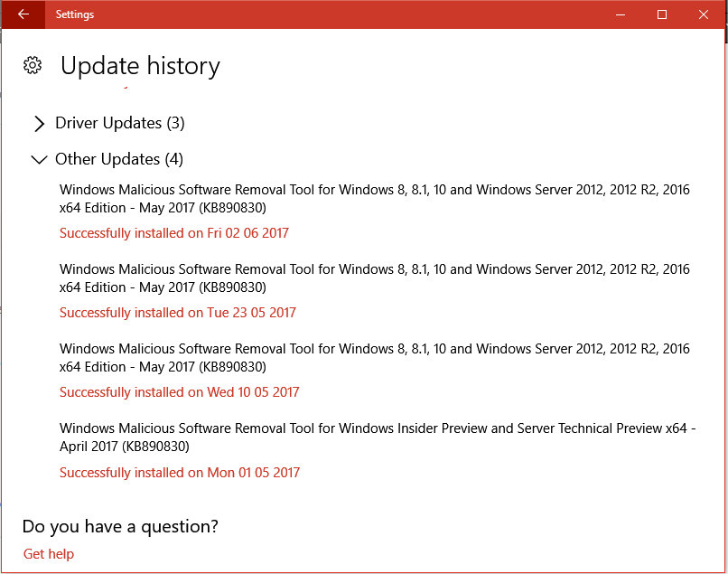Open the update installed Fri 02 06 2017
Screen dimensions: 728x574
tap(174, 233)
